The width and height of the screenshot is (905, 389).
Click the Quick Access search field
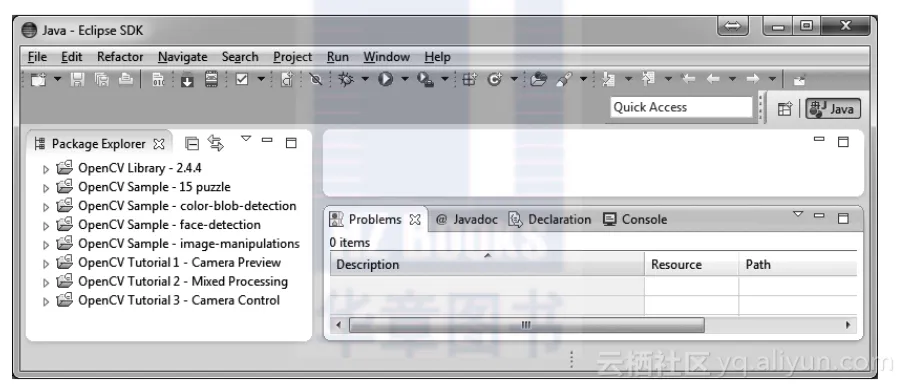[681, 107]
